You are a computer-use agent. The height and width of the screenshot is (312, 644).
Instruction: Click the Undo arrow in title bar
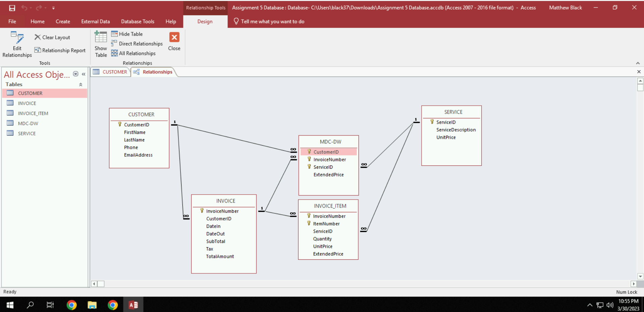pyautogui.click(x=24, y=8)
